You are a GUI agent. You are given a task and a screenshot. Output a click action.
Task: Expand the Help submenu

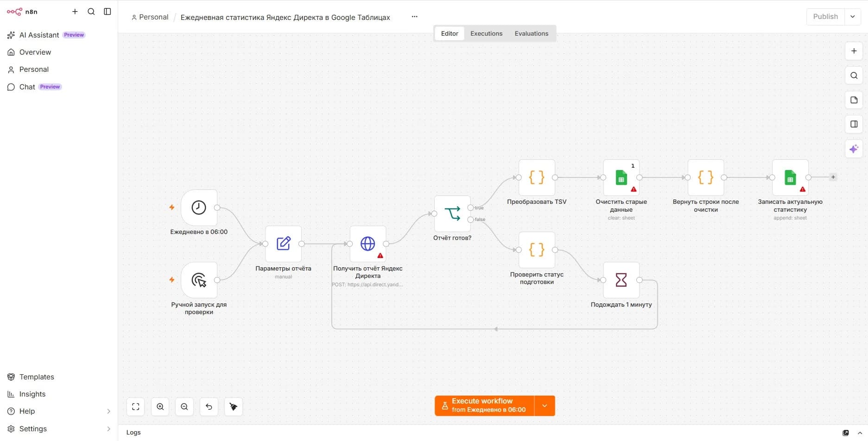pyautogui.click(x=108, y=411)
